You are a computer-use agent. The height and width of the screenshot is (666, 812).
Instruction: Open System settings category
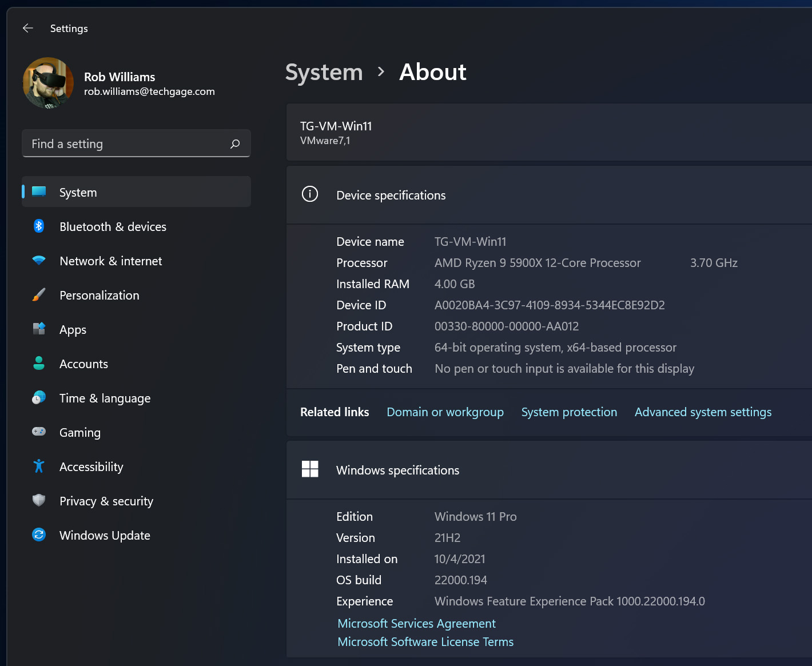(x=136, y=192)
